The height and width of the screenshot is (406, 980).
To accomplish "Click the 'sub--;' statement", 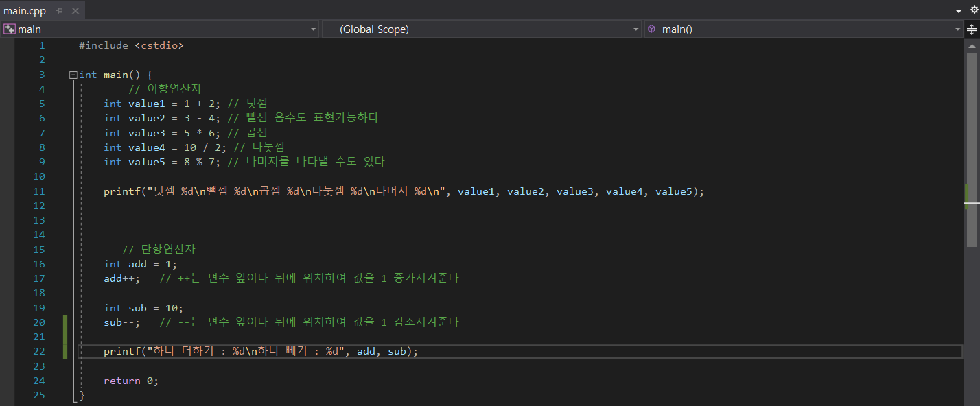I will (x=121, y=322).
